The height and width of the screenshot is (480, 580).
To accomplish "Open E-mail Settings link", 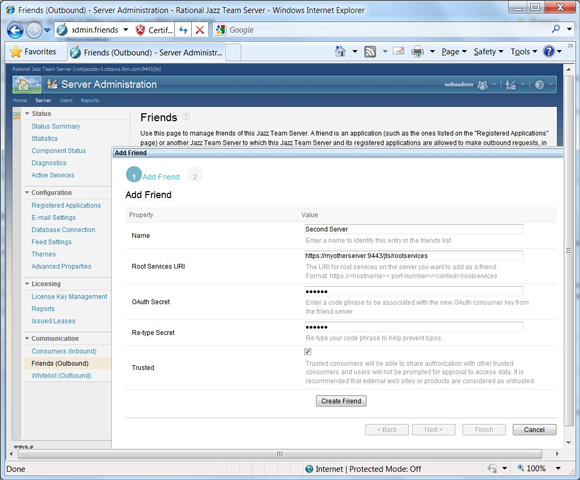I will coord(54,217).
